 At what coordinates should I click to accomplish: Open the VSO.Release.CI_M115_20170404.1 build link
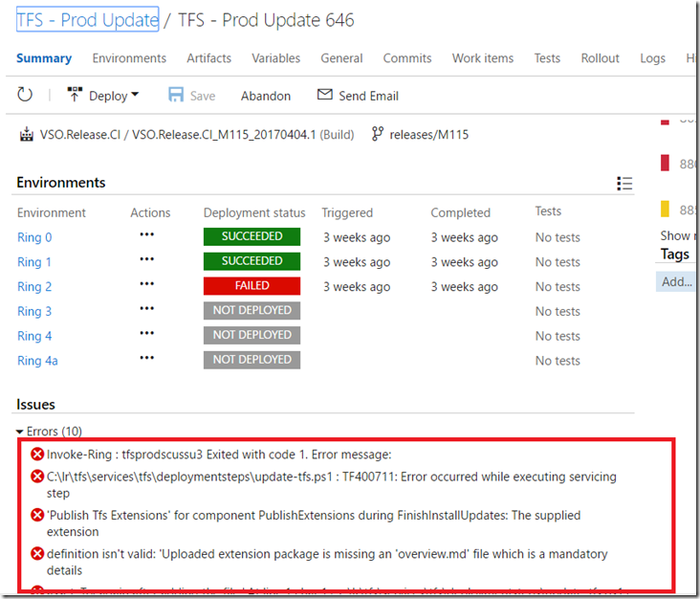tap(224, 135)
